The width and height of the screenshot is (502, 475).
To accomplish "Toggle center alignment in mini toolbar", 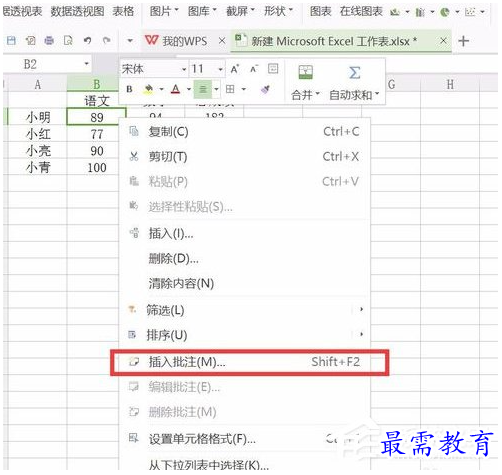I will coord(203,89).
